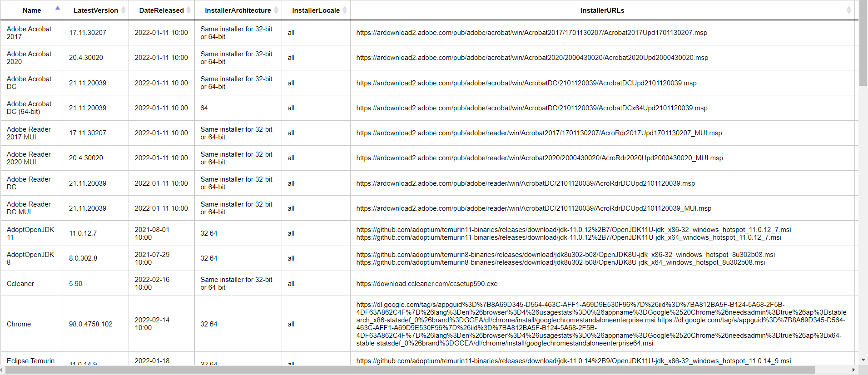Click the Adobe Acrobat 2017 installer URL
This screenshot has height=375, width=868.
[531, 33]
